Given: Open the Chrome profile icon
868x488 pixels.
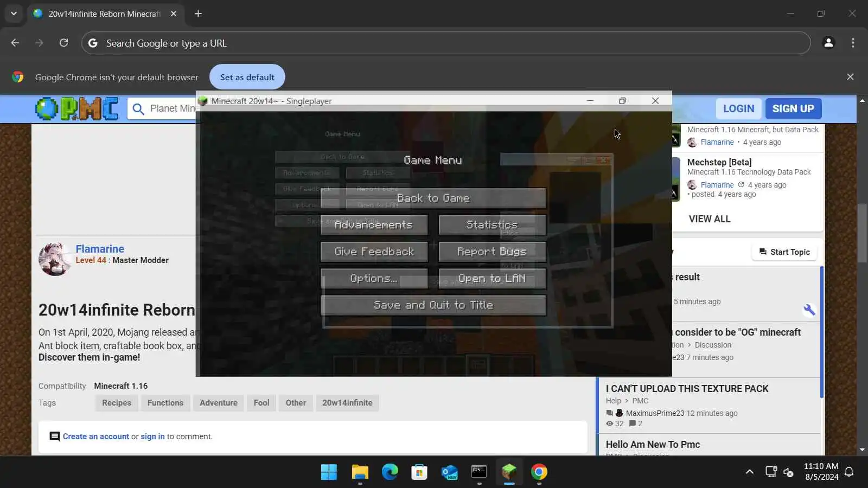Looking at the screenshot, I should tap(828, 43).
